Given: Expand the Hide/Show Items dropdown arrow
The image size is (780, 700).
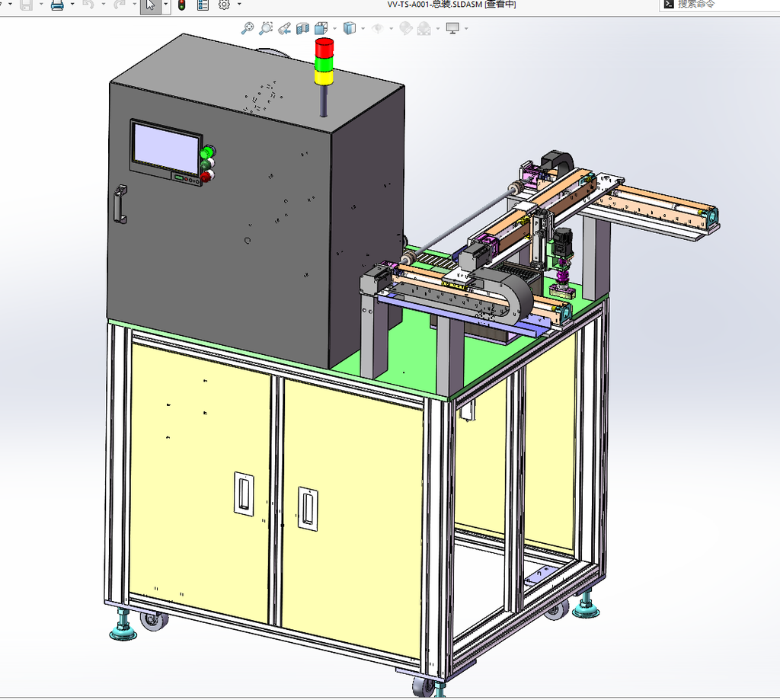Looking at the screenshot, I should pyautogui.click(x=392, y=28).
